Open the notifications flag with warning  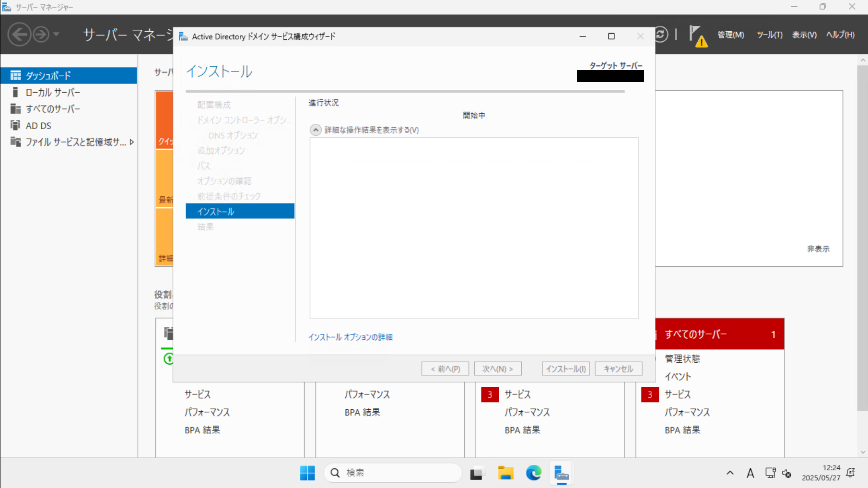point(698,36)
